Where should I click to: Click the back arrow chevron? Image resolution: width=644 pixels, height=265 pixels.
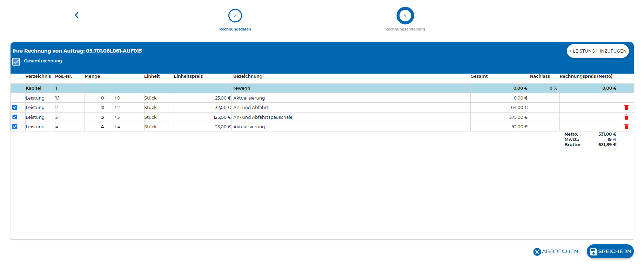(x=76, y=15)
